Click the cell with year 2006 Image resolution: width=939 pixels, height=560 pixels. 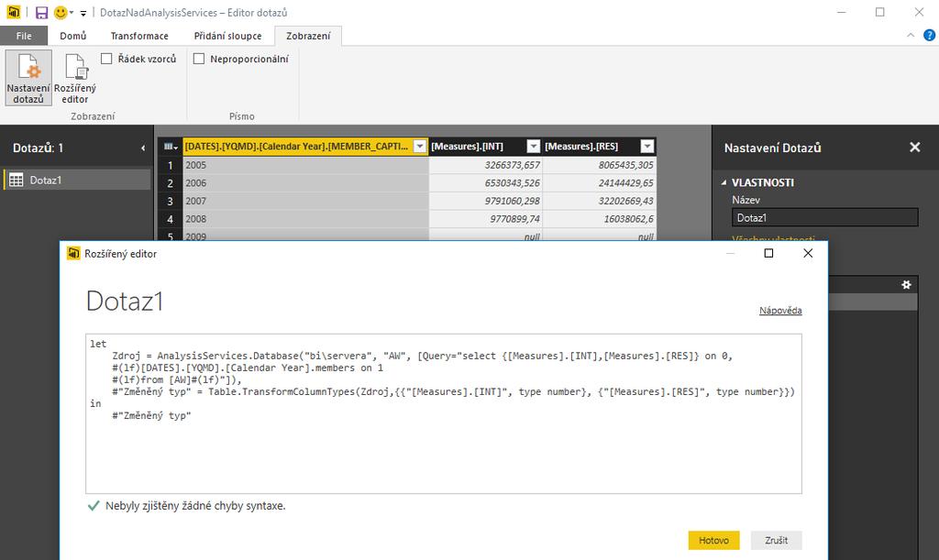tap(305, 183)
